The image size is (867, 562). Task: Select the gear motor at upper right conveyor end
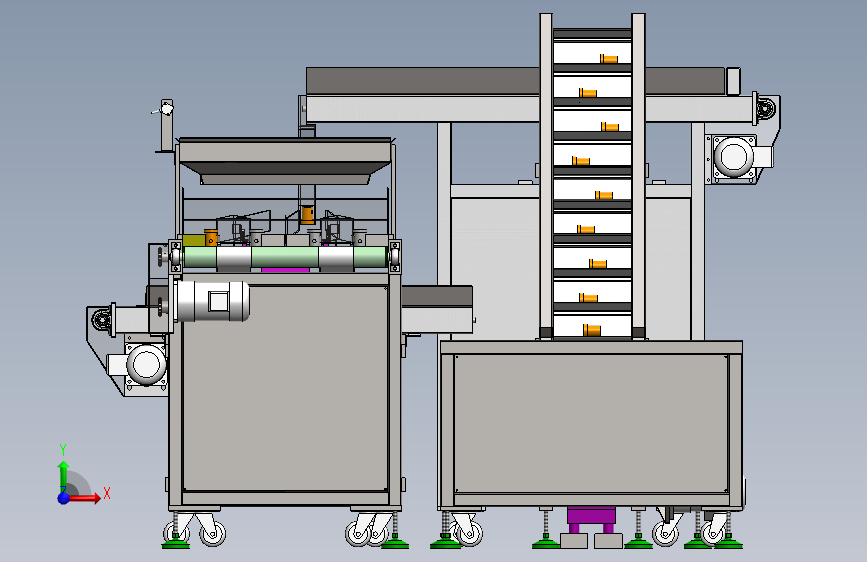tap(735, 157)
